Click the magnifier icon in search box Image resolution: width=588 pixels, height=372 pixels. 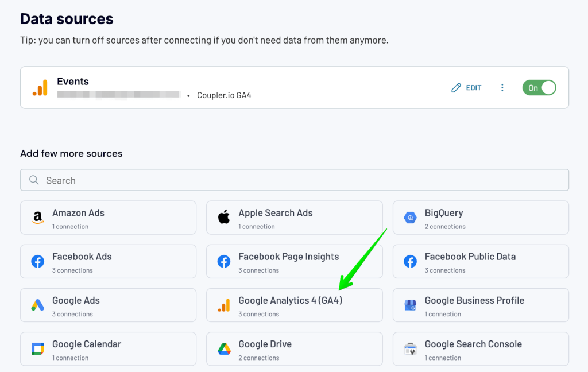(34, 180)
